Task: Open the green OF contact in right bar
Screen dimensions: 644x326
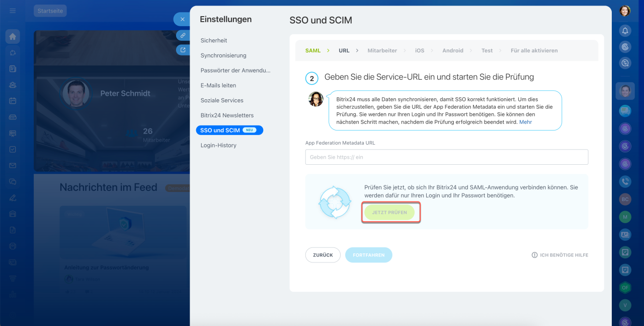Action: coord(625,287)
